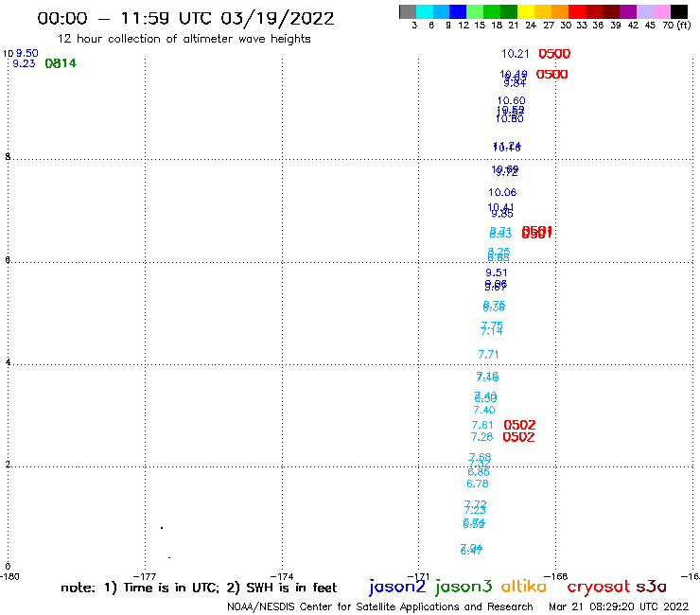Click the legend label 45
This screenshot has width=700, height=615.
coord(650,26)
